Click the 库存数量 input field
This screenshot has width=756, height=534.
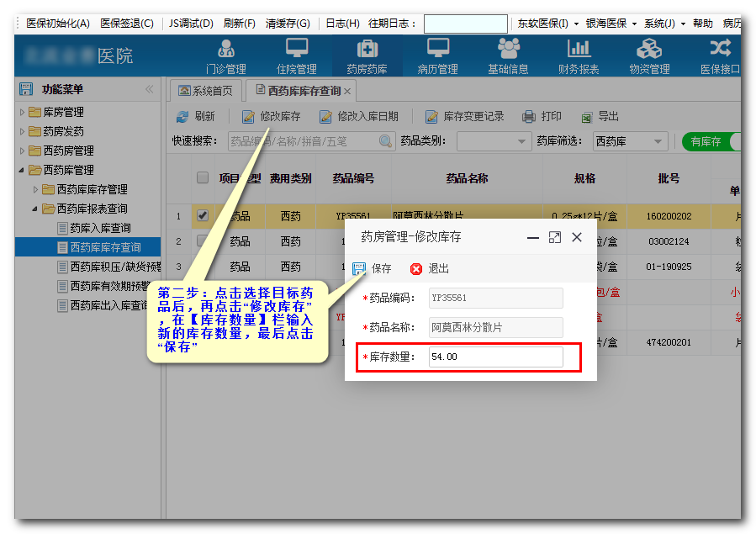[x=495, y=357]
